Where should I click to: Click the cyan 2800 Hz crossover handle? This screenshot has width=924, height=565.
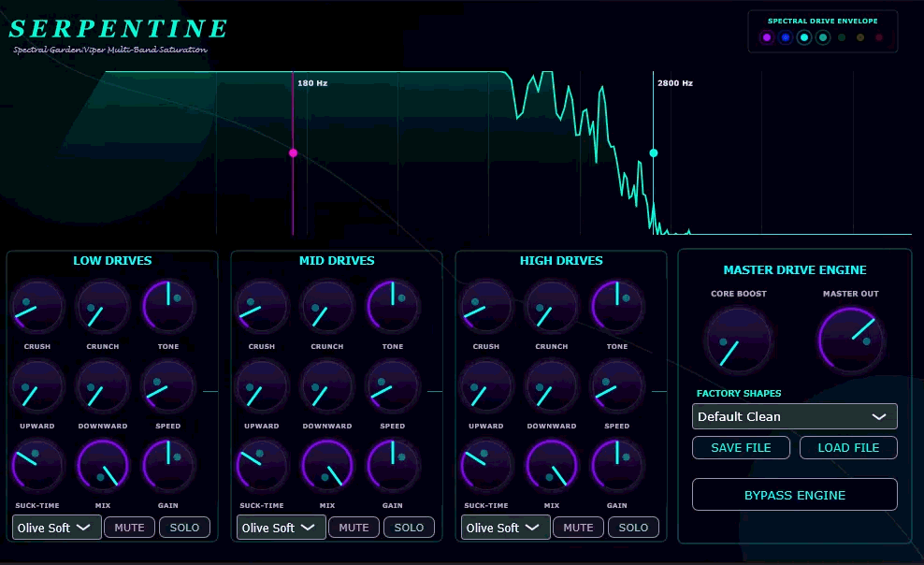click(x=654, y=153)
